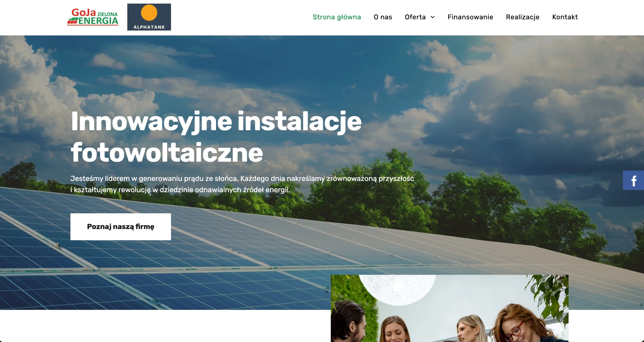644x342 pixels.
Task: Click the Poznaj naszą firmę button
Action: click(x=121, y=227)
